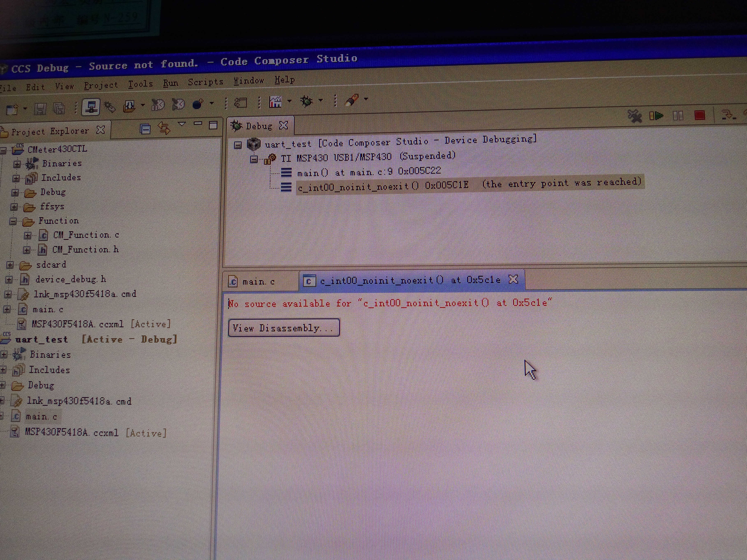Expand the sdcard folder
The width and height of the screenshot is (747, 560).
click(x=10, y=265)
